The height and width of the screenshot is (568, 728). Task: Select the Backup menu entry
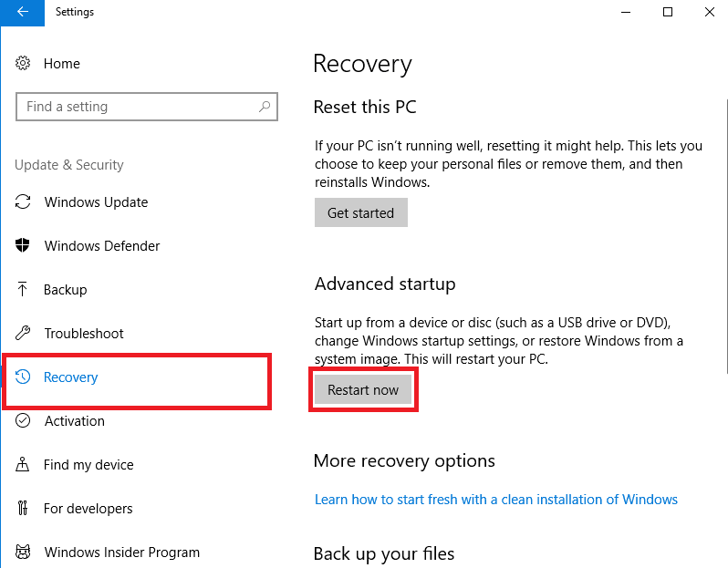(66, 290)
